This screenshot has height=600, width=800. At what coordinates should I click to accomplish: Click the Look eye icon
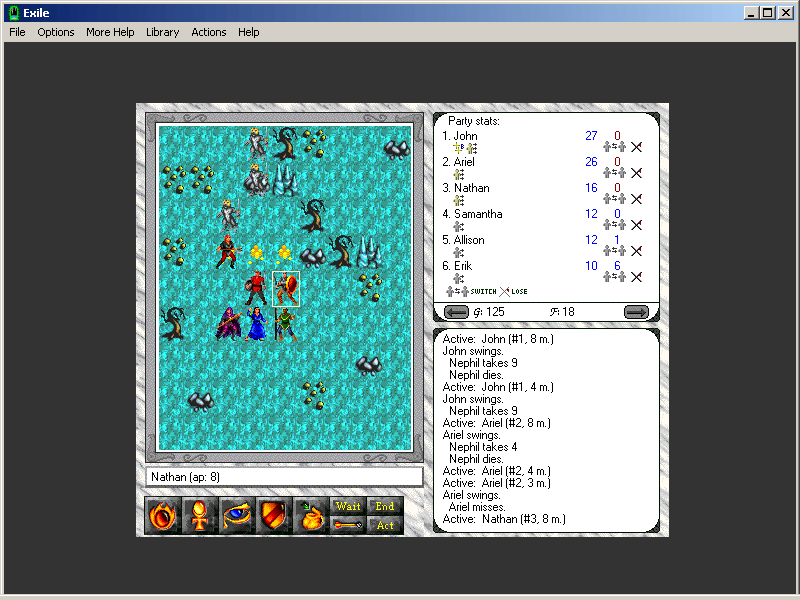(237, 515)
